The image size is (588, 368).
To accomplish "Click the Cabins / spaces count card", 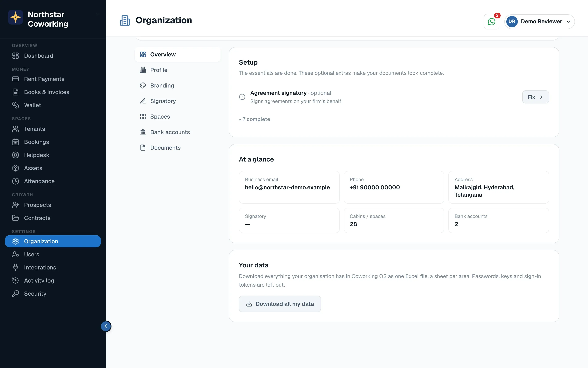I will tap(394, 220).
